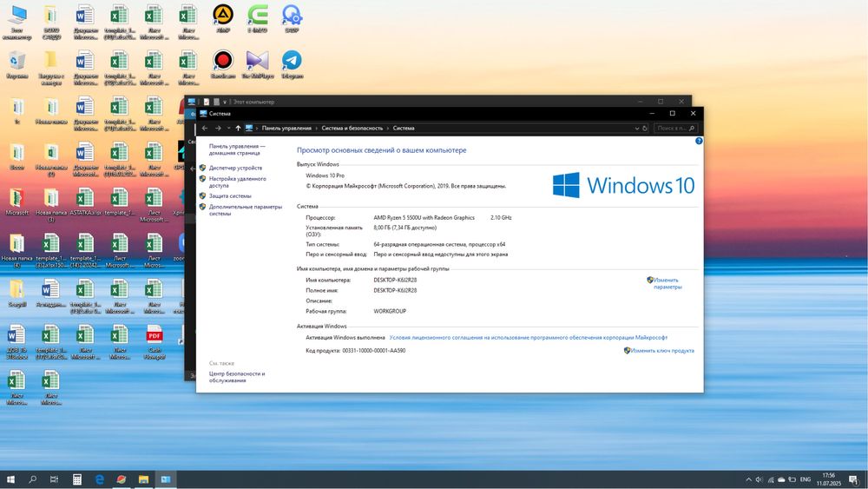Open recent locations dropdown in System window
The image size is (868, 489).
click(x=228, y=128)
